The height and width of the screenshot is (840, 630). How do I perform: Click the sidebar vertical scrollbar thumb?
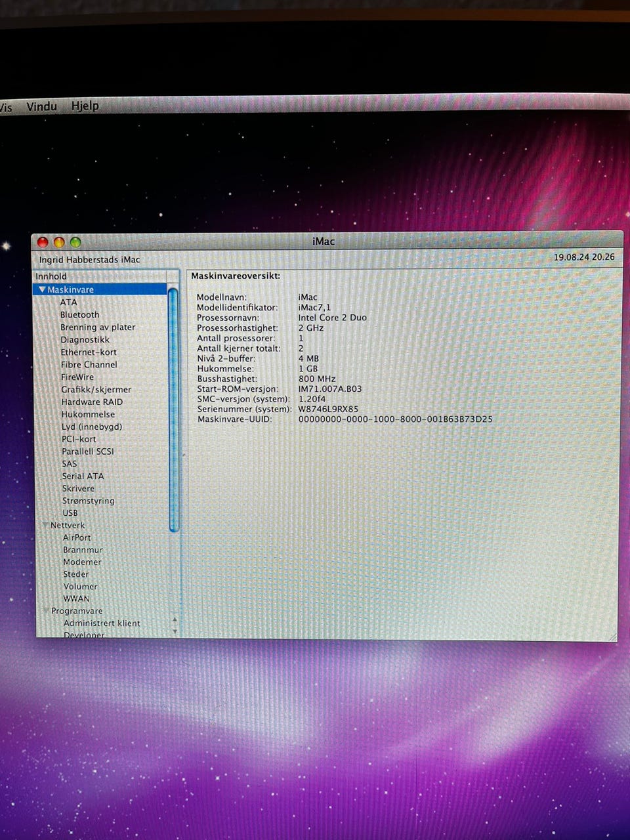174,407
